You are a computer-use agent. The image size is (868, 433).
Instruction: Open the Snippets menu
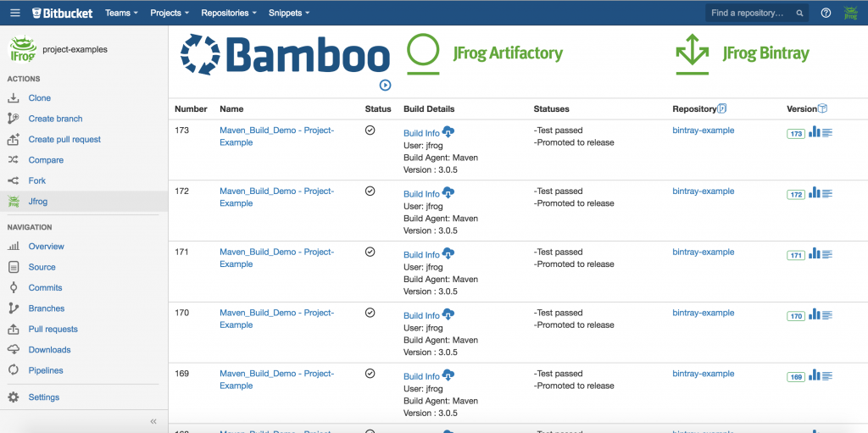(289, 13)
